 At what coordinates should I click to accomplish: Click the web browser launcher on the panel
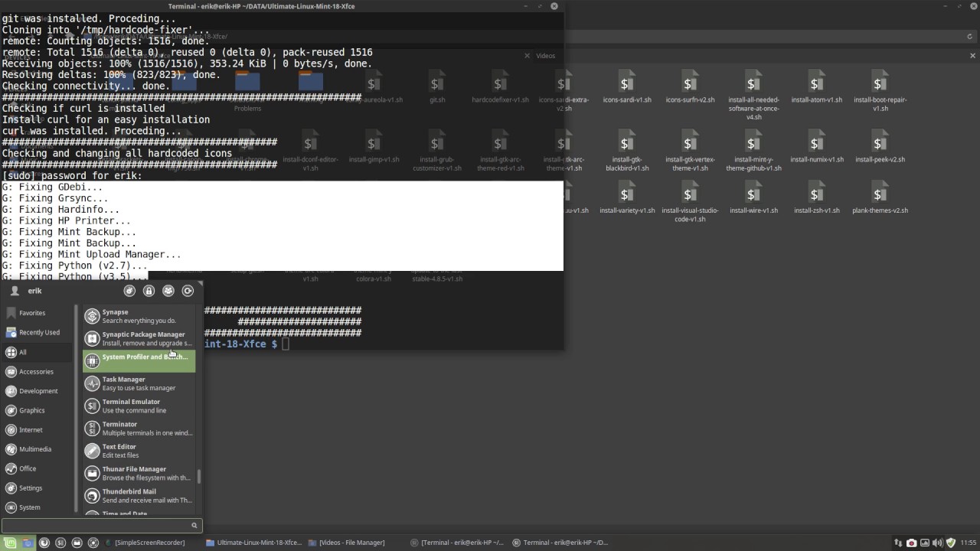tap(44, 543)
